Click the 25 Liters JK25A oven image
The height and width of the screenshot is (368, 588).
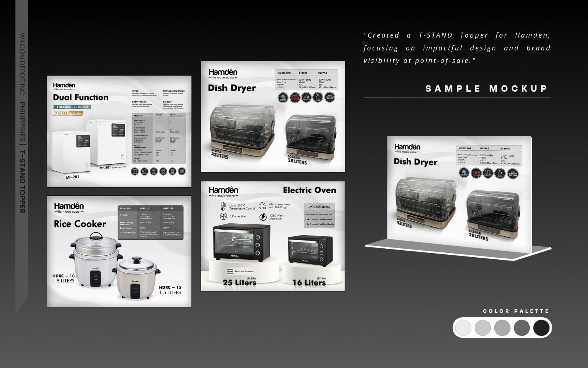(x=241, y=243)
